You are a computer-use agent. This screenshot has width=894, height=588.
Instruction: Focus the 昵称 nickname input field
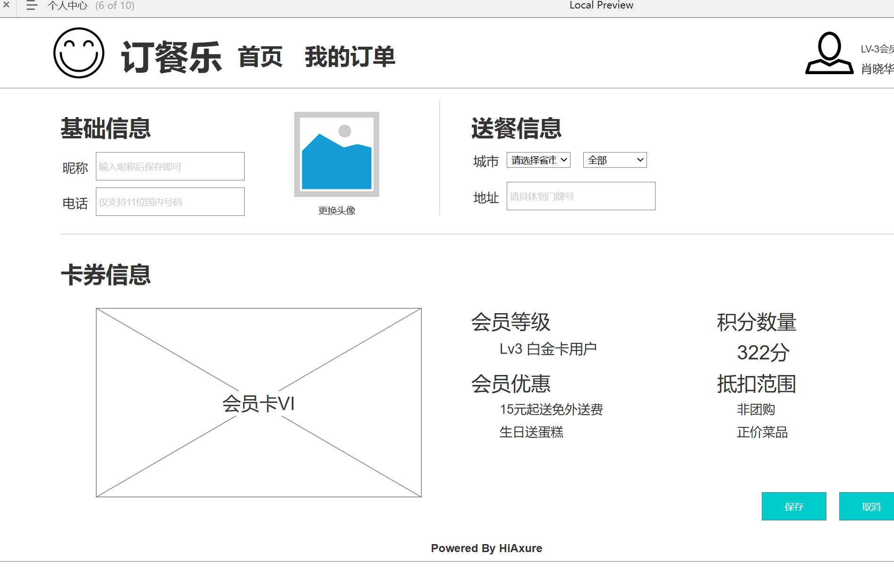click(x=170, y=166)
